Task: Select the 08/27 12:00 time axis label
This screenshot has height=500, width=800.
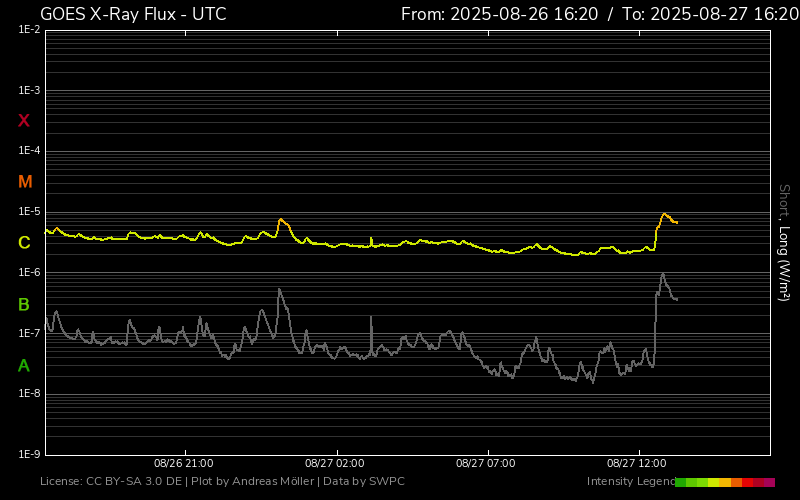Action: pyautogui.click(x=637, y=464)
